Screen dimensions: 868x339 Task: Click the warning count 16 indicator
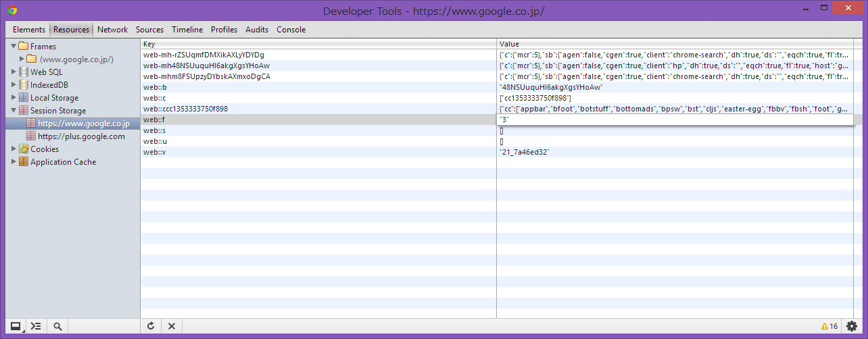[x=829, y=327]
